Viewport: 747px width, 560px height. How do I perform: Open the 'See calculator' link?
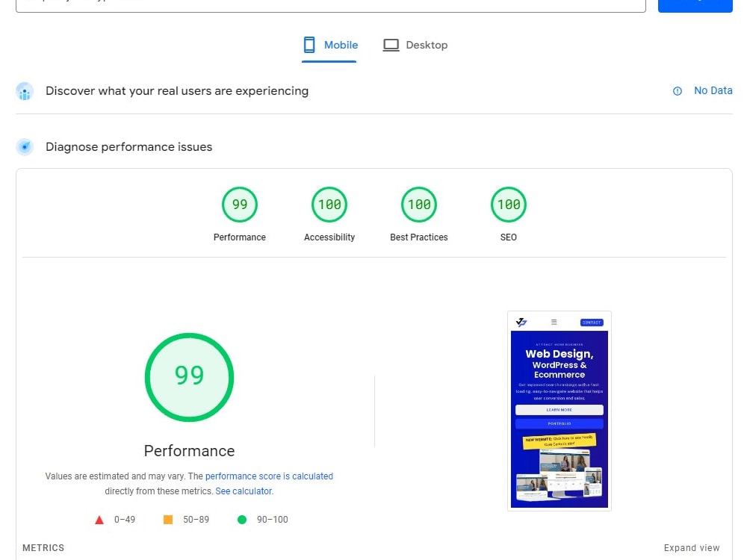point(244,491)
